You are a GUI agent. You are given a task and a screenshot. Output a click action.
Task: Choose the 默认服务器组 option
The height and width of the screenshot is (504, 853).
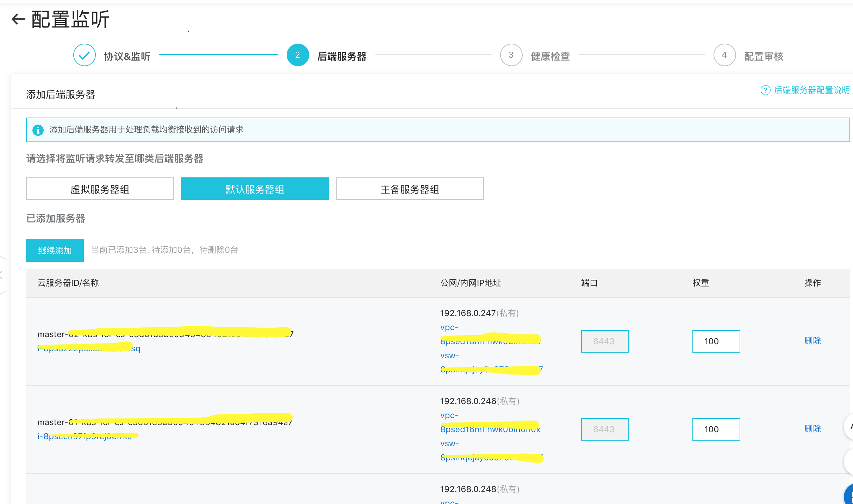point(255,189)
